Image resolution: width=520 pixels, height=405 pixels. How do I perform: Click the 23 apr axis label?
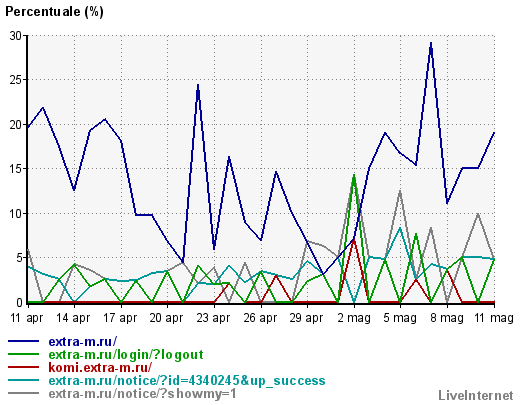coord(213,318)
